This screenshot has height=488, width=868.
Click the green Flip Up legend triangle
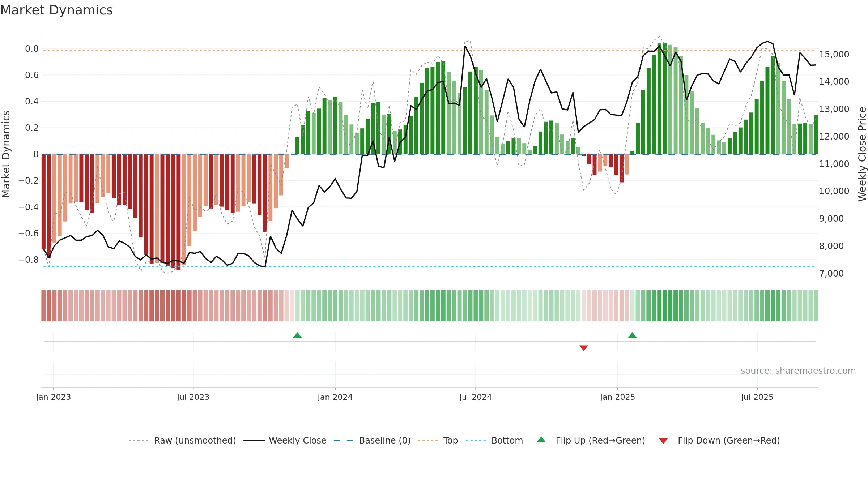click(541, 440)
